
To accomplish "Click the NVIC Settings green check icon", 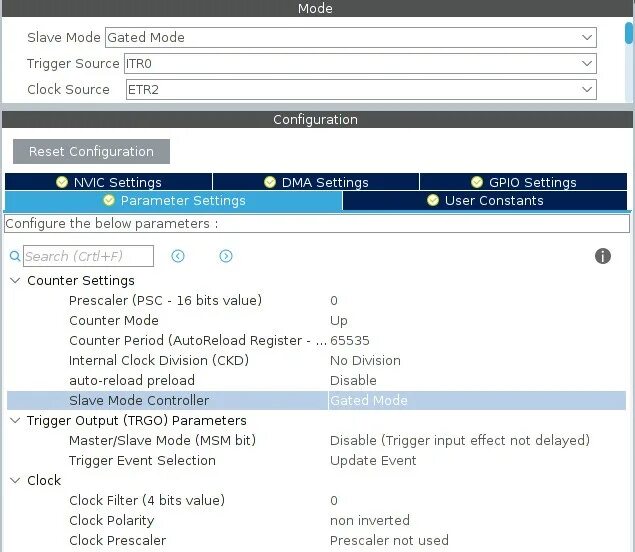I will (x=62, y=182).
